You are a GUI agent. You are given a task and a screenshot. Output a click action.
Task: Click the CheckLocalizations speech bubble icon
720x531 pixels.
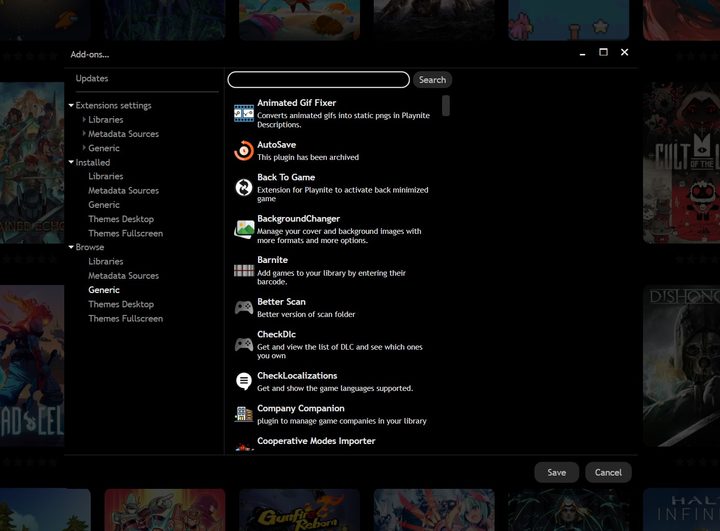243,381
